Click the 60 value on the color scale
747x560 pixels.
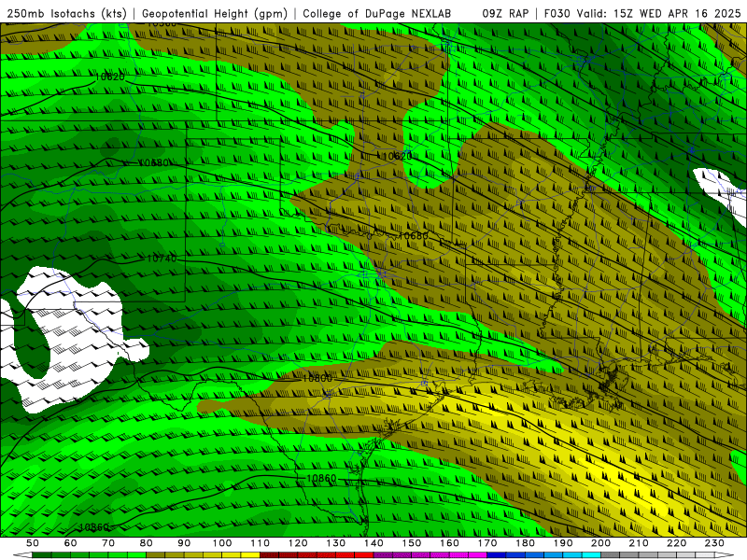[x=70, y=543]
